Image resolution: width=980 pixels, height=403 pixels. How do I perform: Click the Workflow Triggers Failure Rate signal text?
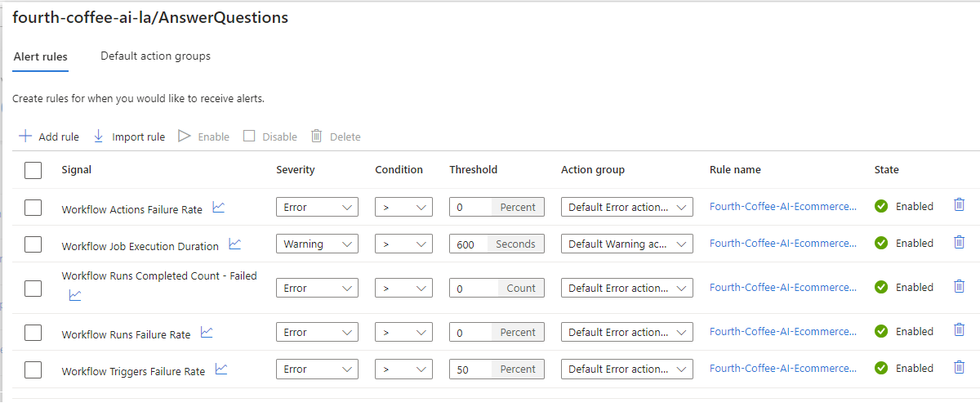(x=133, y=371)
